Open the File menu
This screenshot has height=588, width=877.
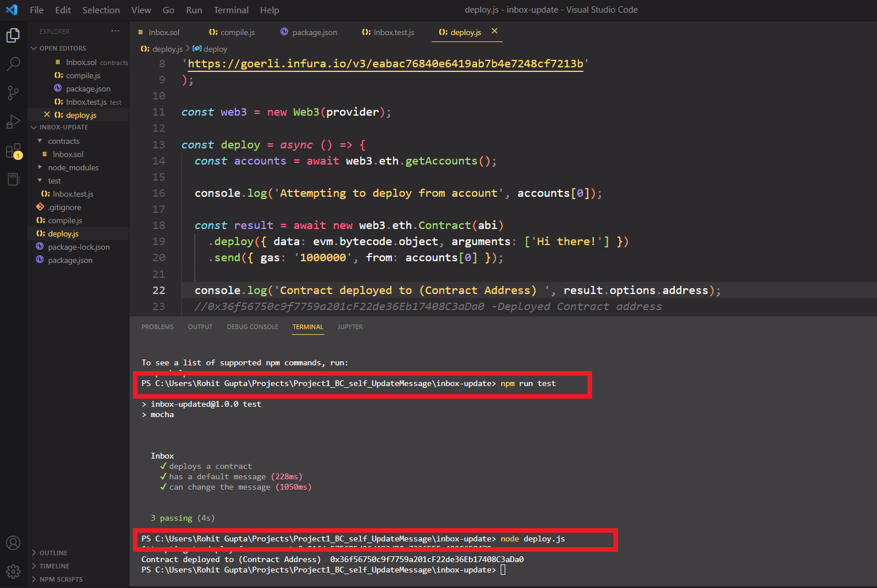coord(36,10)
